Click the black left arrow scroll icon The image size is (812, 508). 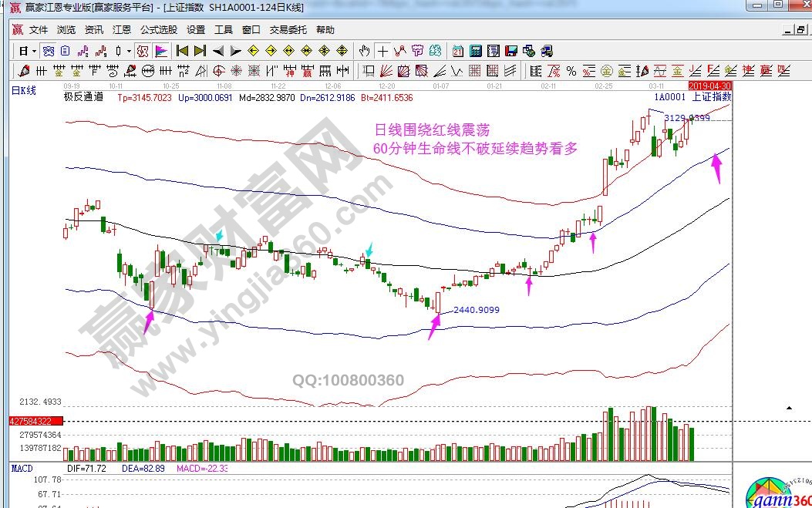pyautogui.click(x=218, y=52)
